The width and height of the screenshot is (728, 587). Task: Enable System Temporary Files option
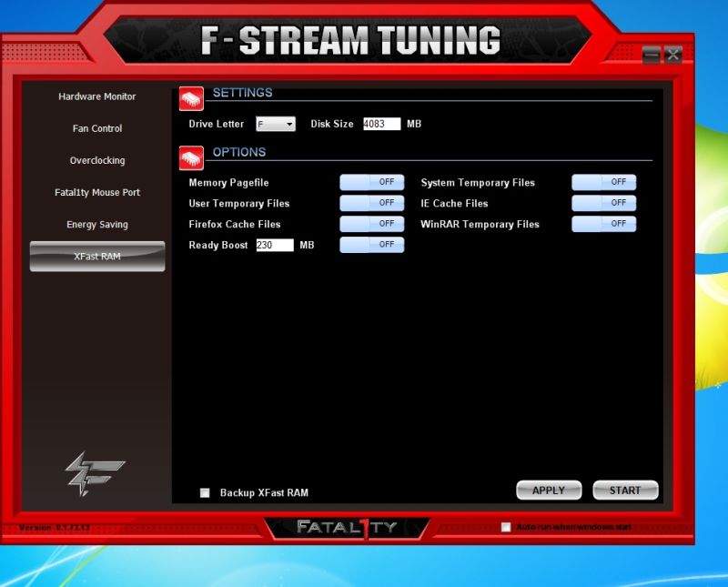pyautogui.click(x=604, y=182)
